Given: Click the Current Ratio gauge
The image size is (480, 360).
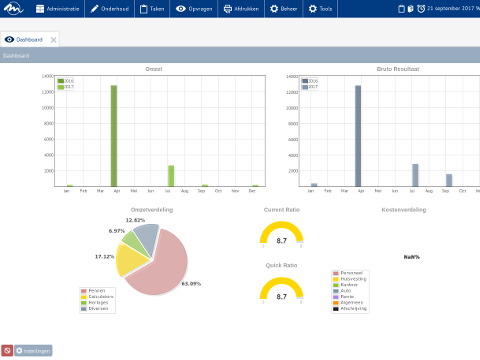Looking at the screenshot, I should coord(281,233).
